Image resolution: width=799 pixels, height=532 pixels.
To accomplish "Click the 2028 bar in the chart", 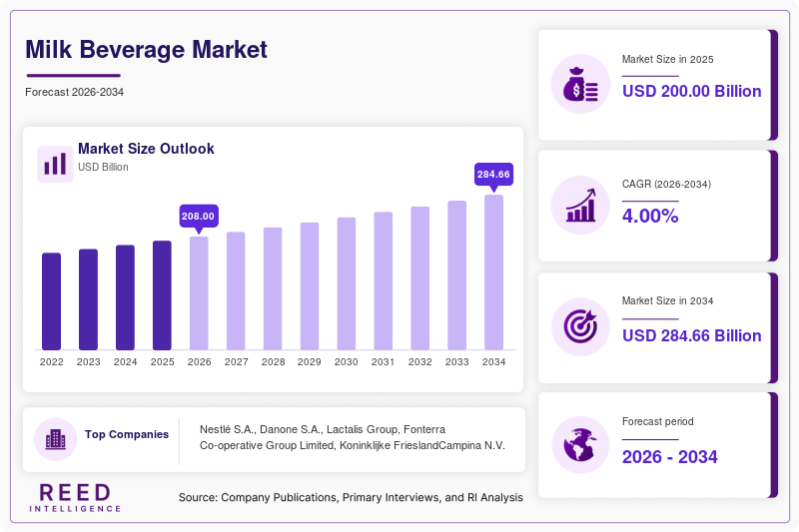I will [x=273, y=288].
